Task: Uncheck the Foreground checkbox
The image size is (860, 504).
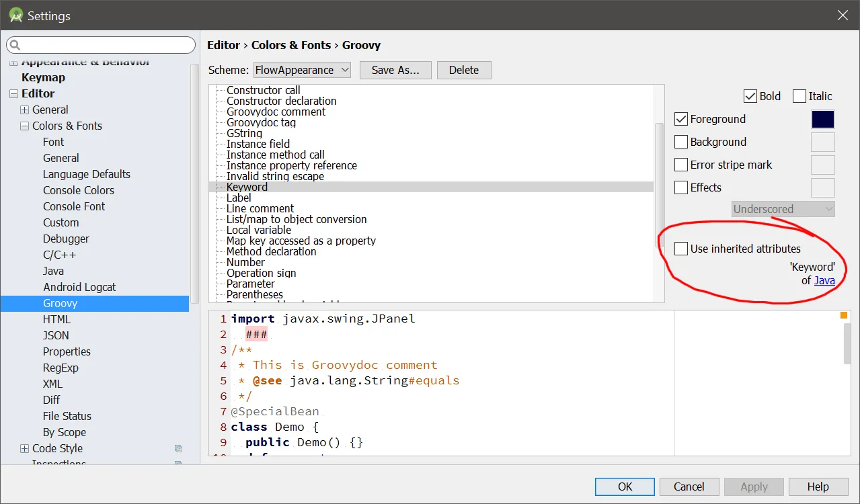Action: click(681, 119)
